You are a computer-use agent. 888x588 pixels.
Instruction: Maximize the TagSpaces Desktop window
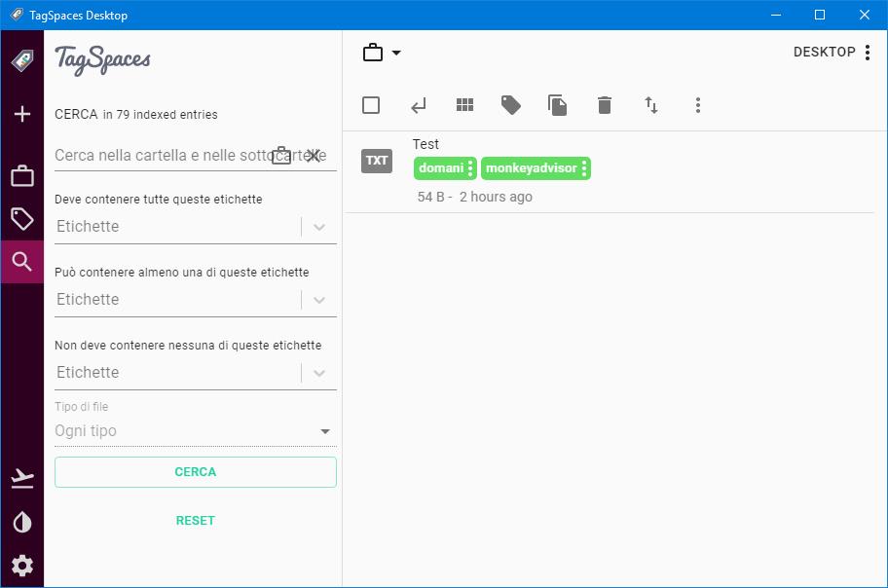[x=820, y=15]
